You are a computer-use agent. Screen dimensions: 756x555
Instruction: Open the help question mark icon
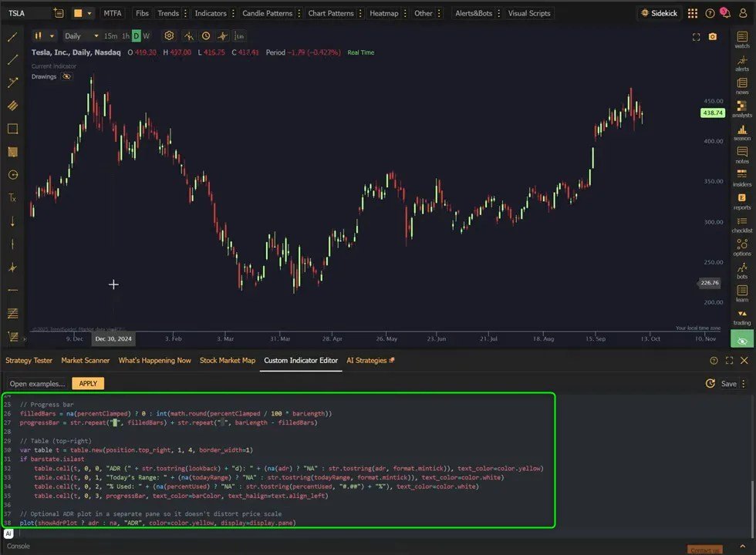pyautogui.click(x=710, y=14)
